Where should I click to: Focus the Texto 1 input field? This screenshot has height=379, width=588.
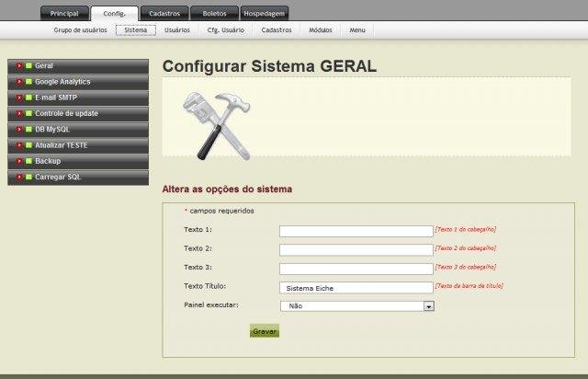point(356,231)
